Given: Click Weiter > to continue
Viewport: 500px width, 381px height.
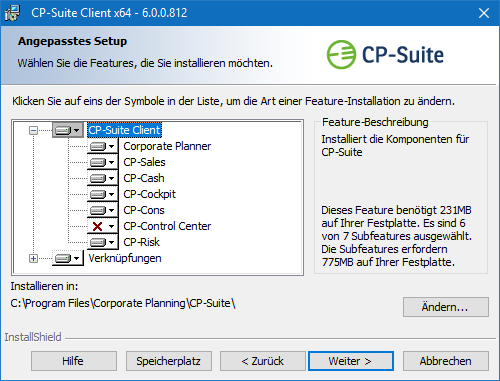Looking at the screenshot, I should coord(351,361).
